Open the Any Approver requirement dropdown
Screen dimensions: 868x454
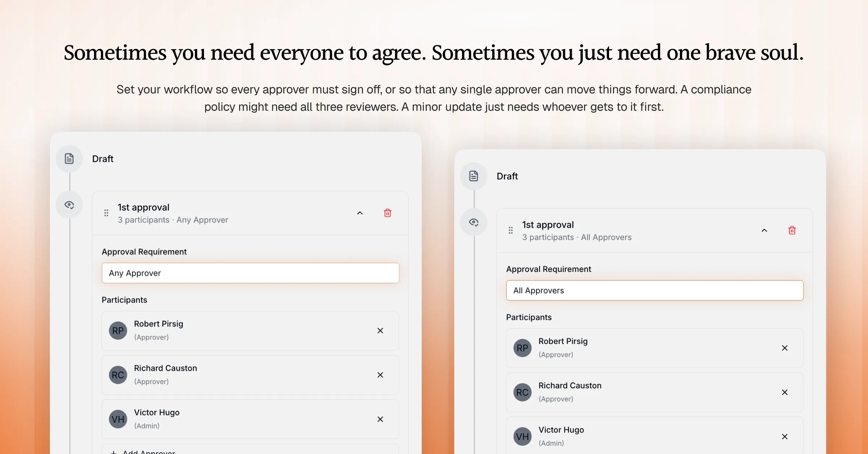point(250,273)
